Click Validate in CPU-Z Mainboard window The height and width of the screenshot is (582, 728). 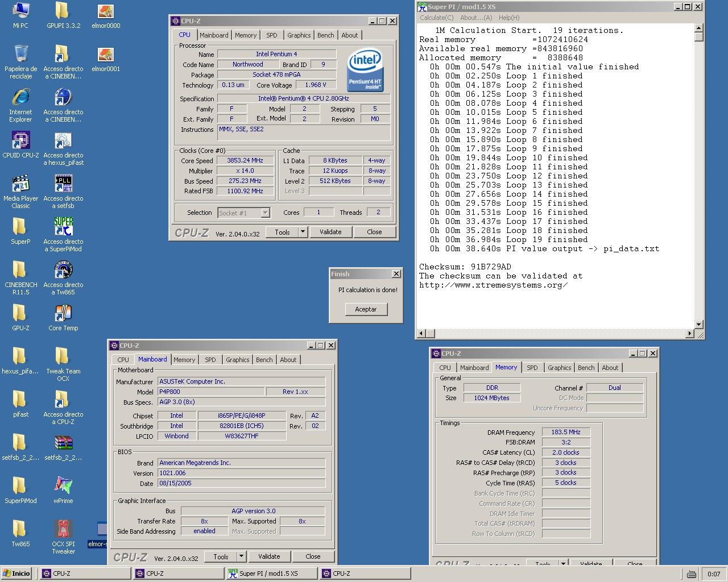pyautogui.click(x=269, y=556)
